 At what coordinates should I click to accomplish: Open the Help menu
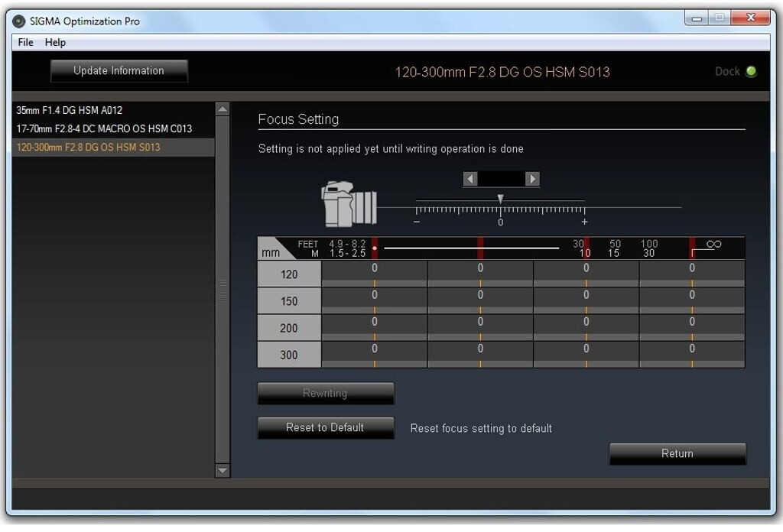55,42
